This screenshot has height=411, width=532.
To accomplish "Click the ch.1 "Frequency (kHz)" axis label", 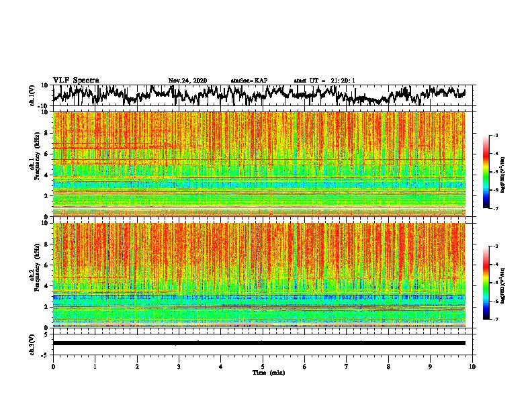I will (x=37, y=156).
